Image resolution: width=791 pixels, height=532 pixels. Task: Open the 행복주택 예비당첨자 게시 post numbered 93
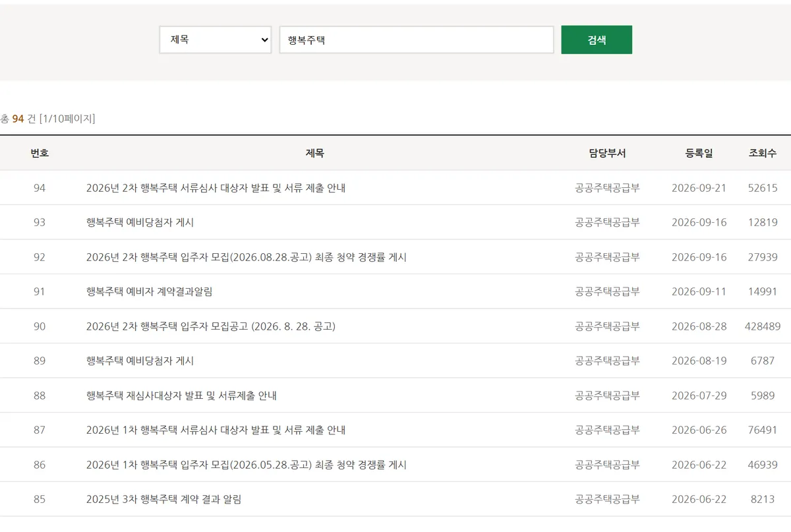(140, 222)
